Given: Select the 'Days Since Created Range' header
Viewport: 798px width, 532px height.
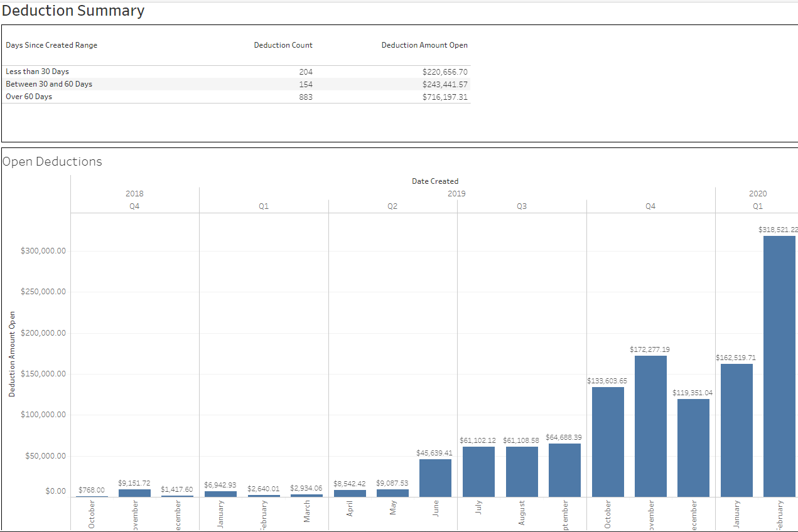Looking at the screenshot, I should [x=51, y=45].
